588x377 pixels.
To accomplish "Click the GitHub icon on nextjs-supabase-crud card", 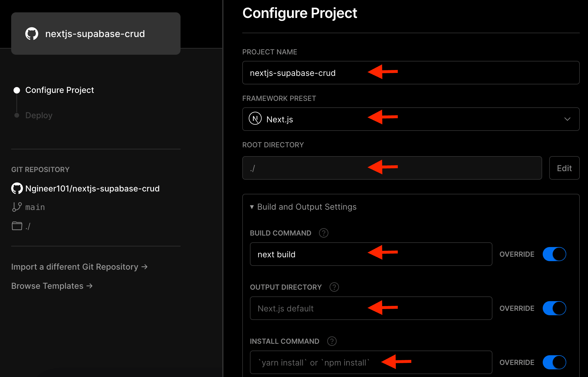I will click(32, 34).
